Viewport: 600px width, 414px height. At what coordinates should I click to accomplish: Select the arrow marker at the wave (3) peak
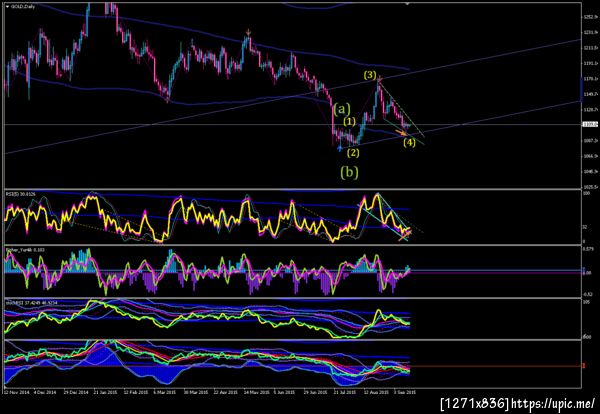click(379, 80)
